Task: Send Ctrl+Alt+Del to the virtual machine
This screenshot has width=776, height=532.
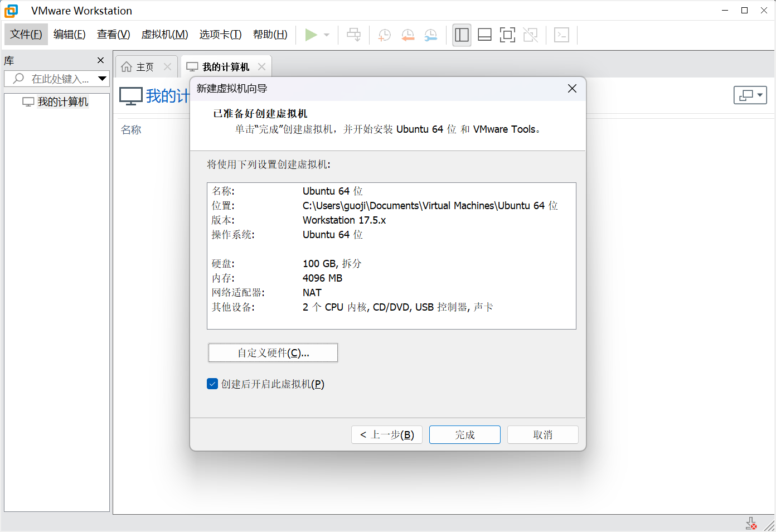Action: coord(353,35)
